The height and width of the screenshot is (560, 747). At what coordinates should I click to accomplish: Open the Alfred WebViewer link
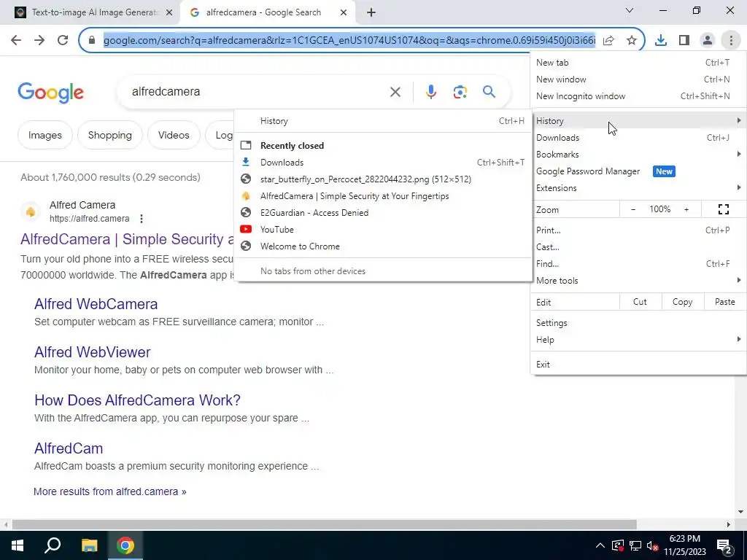coord(93,352)
